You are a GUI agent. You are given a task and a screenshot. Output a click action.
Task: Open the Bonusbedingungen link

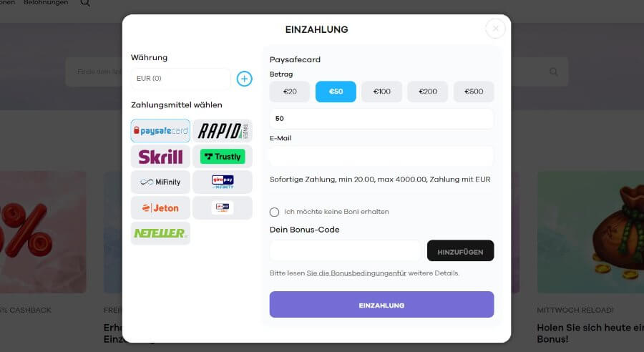pos(356,273)
